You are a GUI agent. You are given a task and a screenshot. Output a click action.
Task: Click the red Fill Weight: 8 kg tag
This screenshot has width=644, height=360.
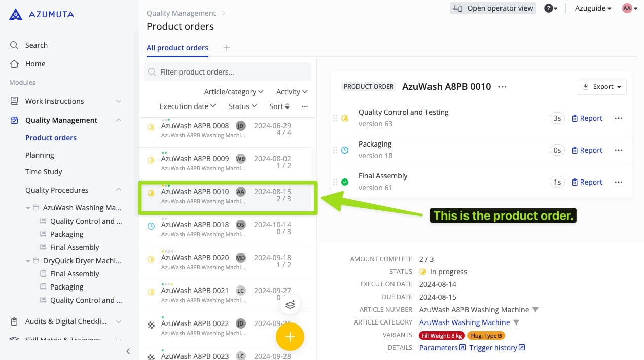point(441,335)
